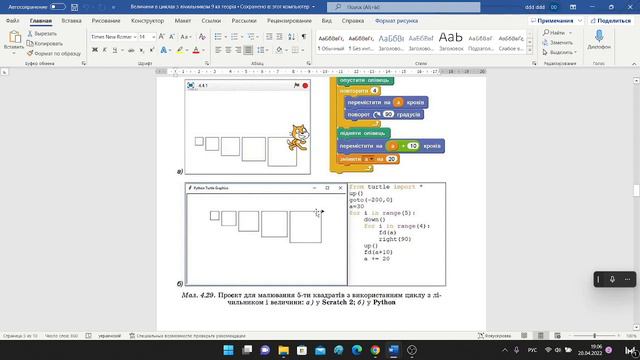Viewport: 640px width, 360px height.
Task: Click the Поделиться share button
Action: pyautogui.click(x=611, y=20)
